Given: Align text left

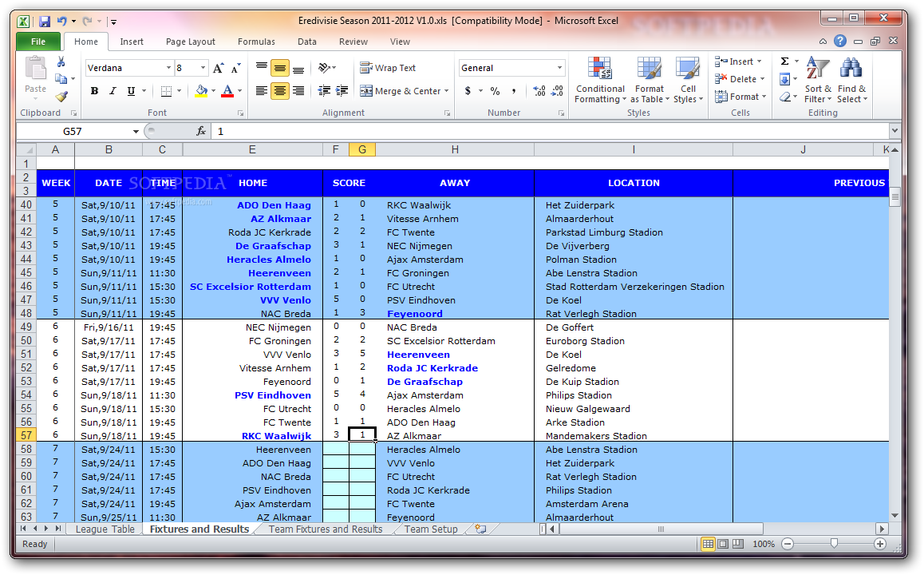Looking at the screenshot, I should [262, 91].
